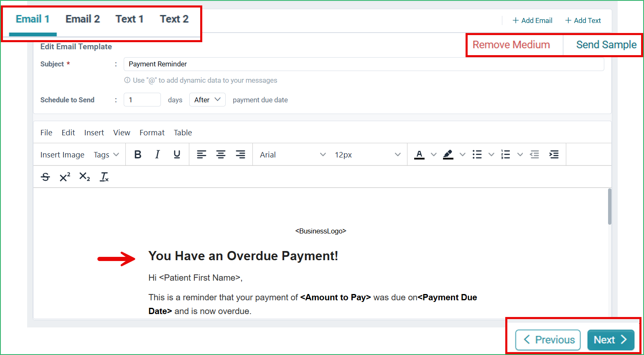Switch to the Text 2 tab

click(x=174, y=19)
